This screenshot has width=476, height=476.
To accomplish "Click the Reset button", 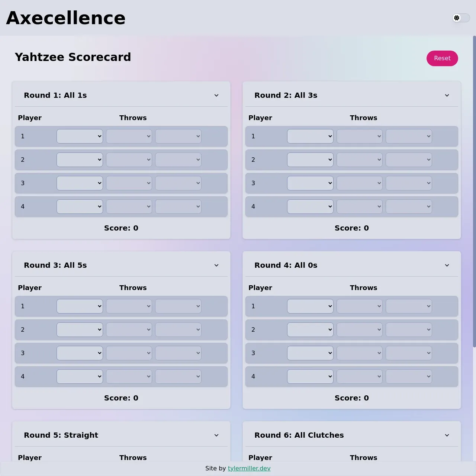I will pos(442,58).
